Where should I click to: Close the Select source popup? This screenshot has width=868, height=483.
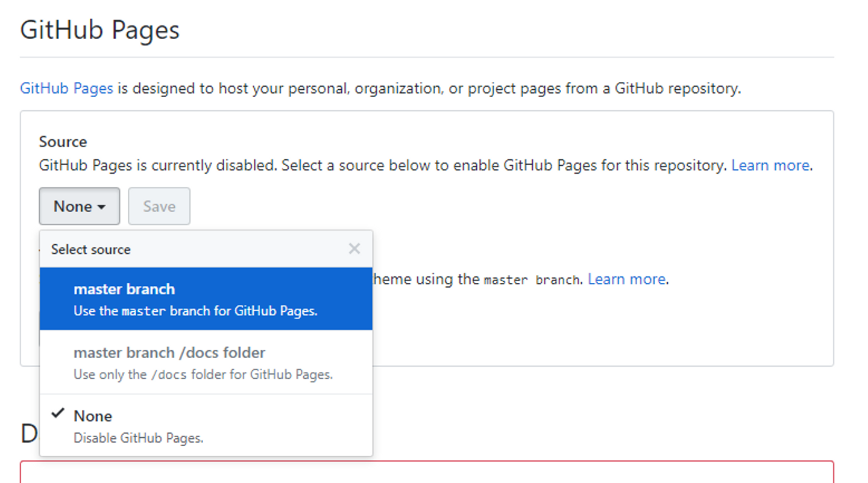354,248
